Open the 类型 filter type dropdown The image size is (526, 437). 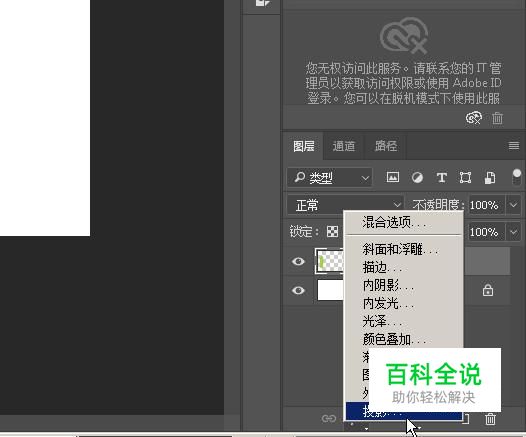pos(330,177)
